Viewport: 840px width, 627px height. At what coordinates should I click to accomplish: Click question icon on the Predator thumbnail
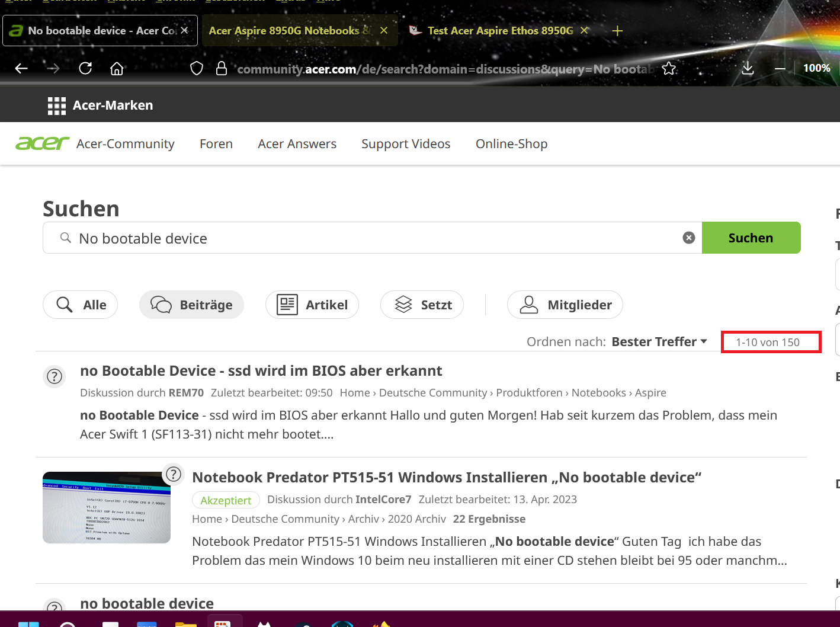[x=173, y=474]
